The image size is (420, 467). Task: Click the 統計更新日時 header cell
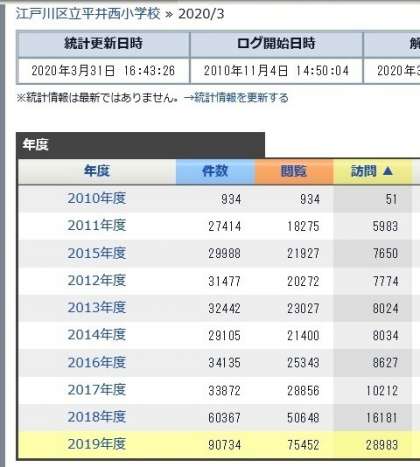click(x=103, y=44)
